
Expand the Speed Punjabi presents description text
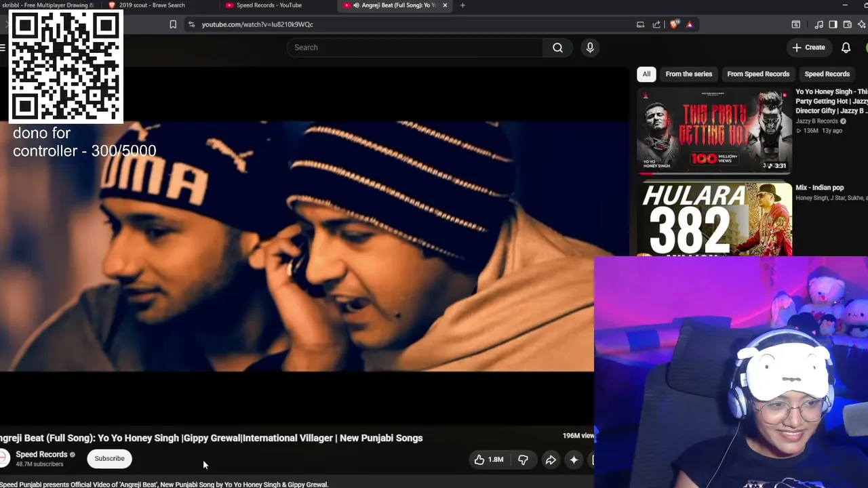tap(164, 485)
